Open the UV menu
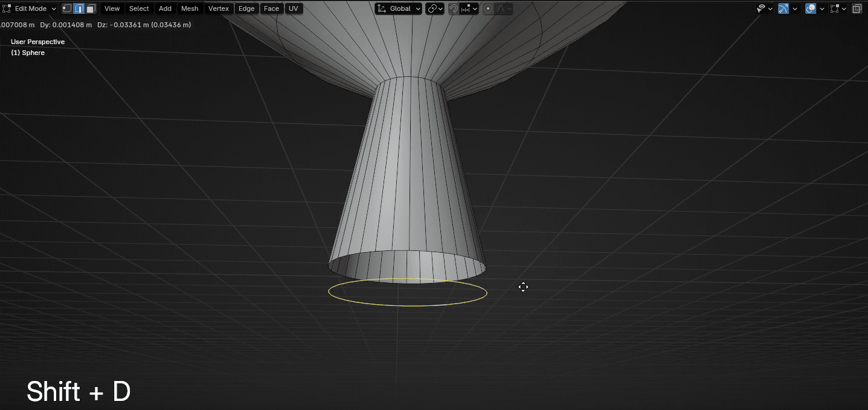The height and width of the screenshot is (410, 868). (293, 8)
